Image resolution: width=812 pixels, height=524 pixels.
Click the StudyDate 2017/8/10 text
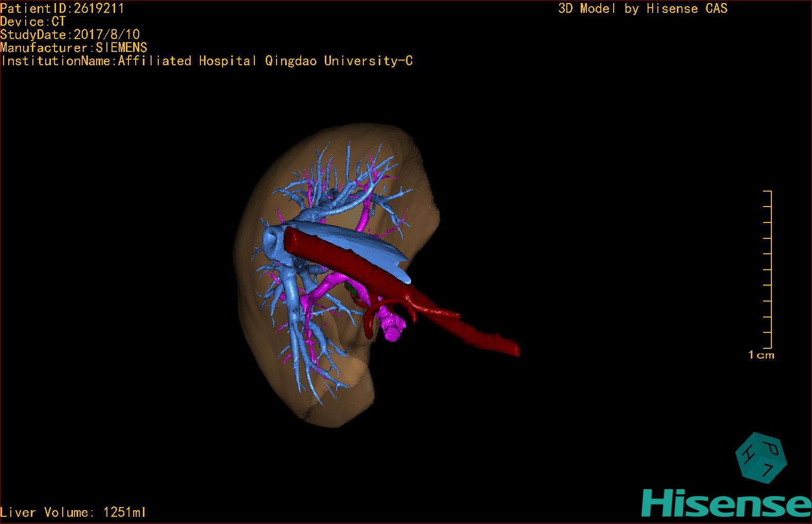click(70, 34)
